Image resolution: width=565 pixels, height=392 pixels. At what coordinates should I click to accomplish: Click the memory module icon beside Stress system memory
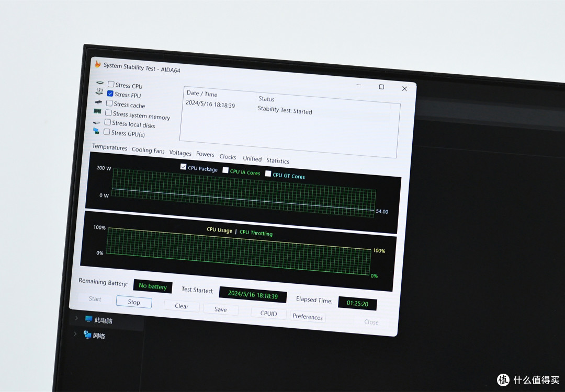[97, 111]
